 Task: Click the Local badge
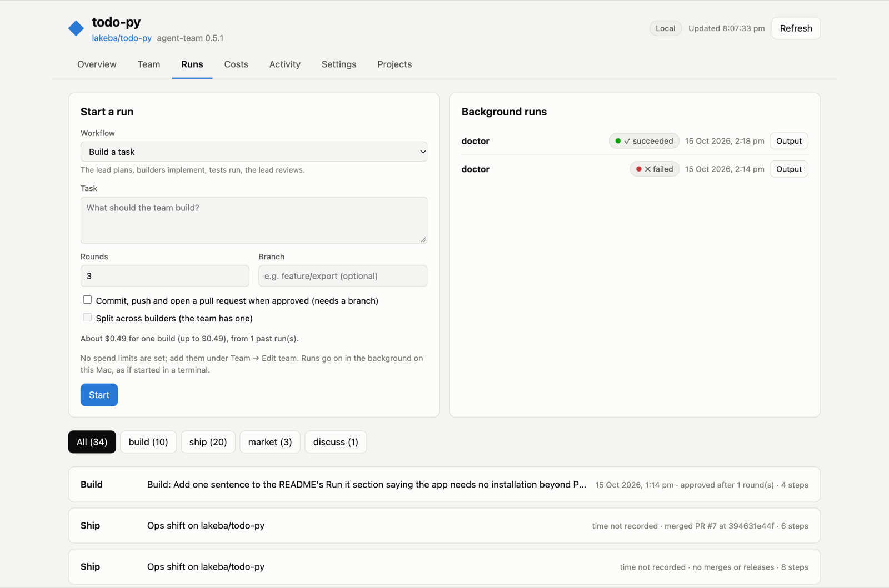click(x=665, y=28)
